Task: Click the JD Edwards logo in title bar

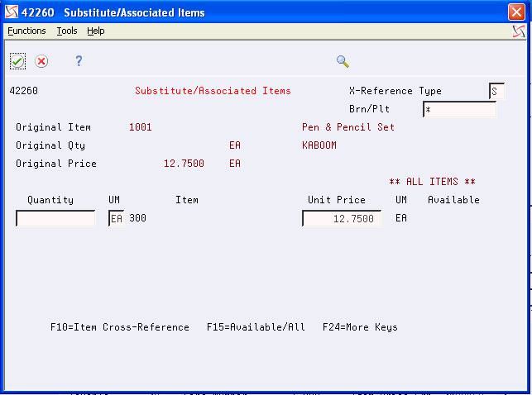Action: (12, 12)
